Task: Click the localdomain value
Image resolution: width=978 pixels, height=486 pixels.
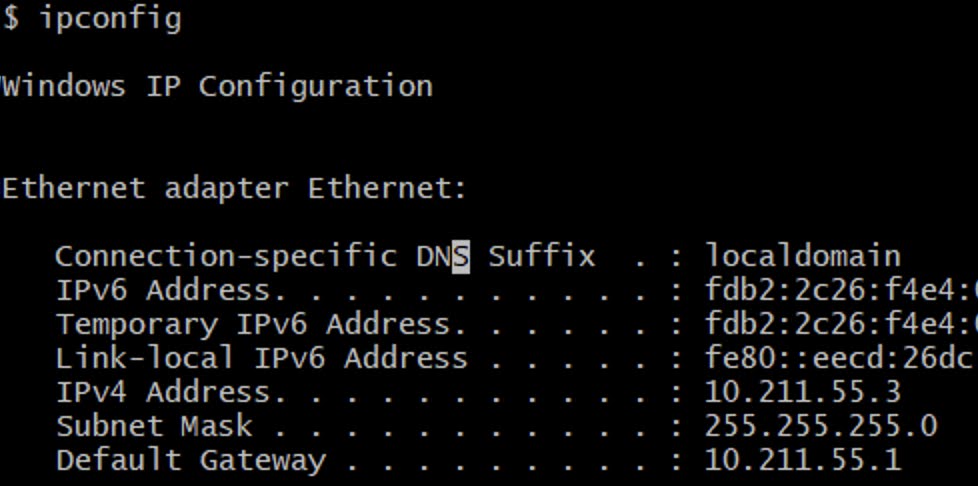Action: 803,257
